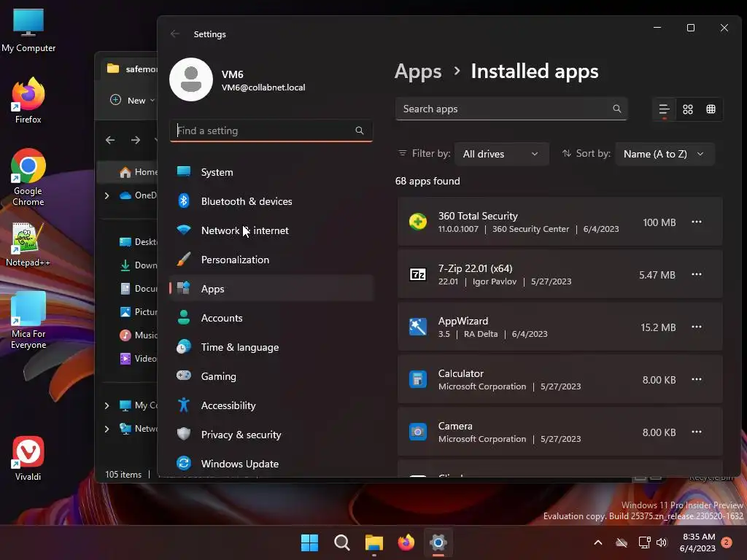
Task: Select Mica For Everyone desktop shortcut
Action: coord(28,321)
